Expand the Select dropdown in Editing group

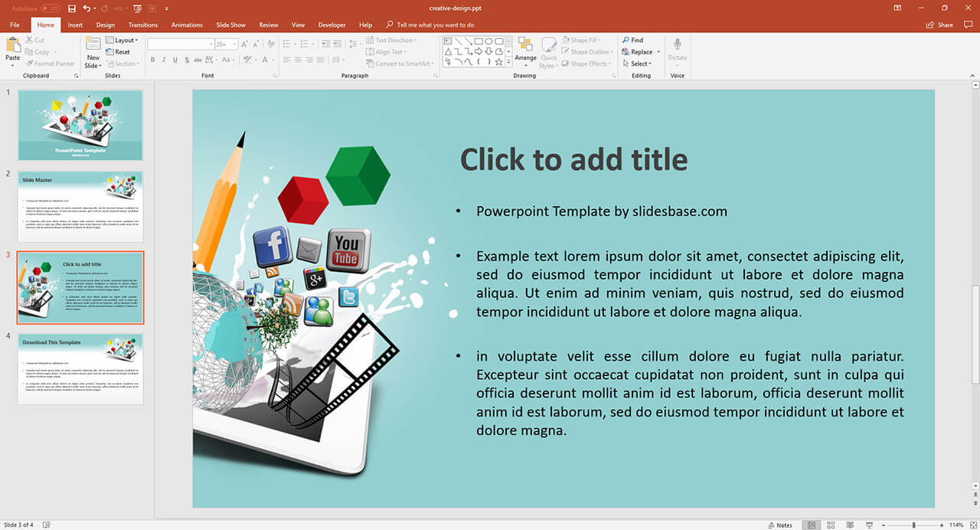tap(640, 64)
